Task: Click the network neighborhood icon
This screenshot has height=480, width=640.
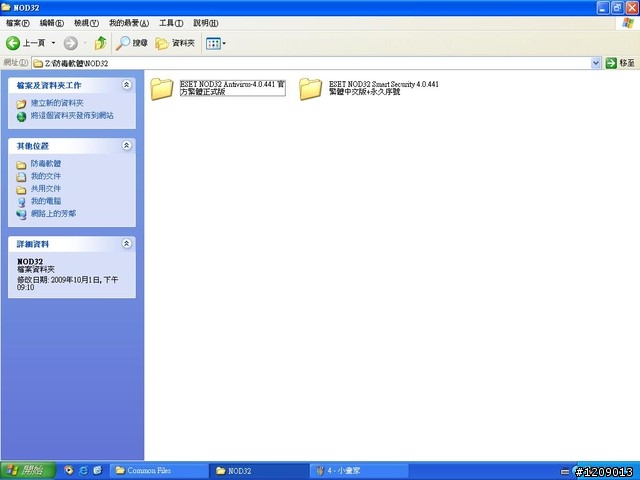Action: click(21, 214)
